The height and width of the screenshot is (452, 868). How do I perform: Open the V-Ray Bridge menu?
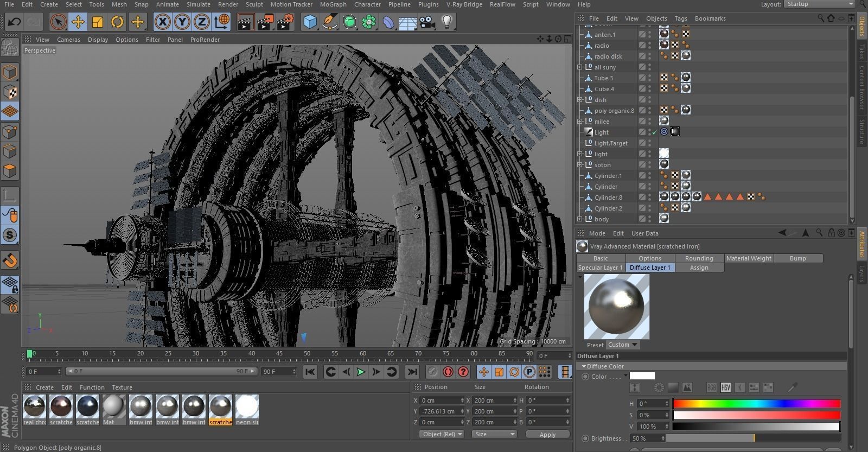coord(464,4)
